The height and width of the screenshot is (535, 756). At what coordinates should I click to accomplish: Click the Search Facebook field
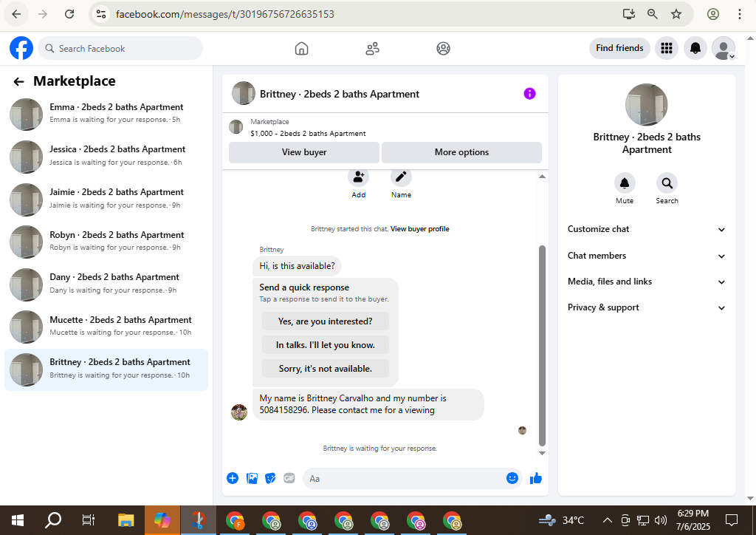(x=120, y=48)
